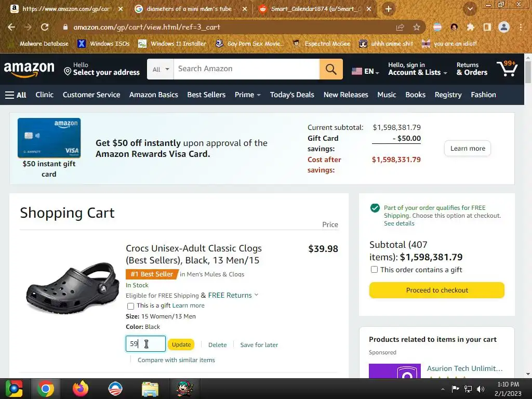This screenshot has width=532, height=399.
Task: Check 'This is a gift' for Crocs
Action: [x=130, y=306]
